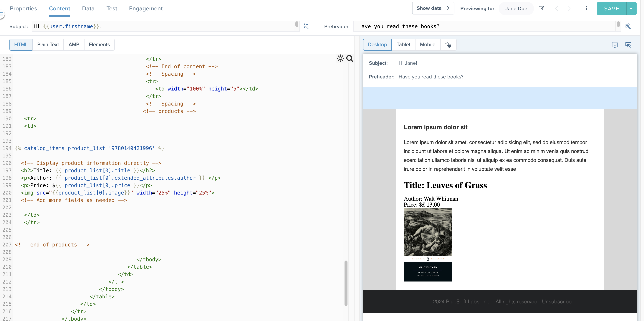The width and height of the screenshot is (644, 321).
Task: Switch editor to Plain Text mode
Action: point(48,45)
